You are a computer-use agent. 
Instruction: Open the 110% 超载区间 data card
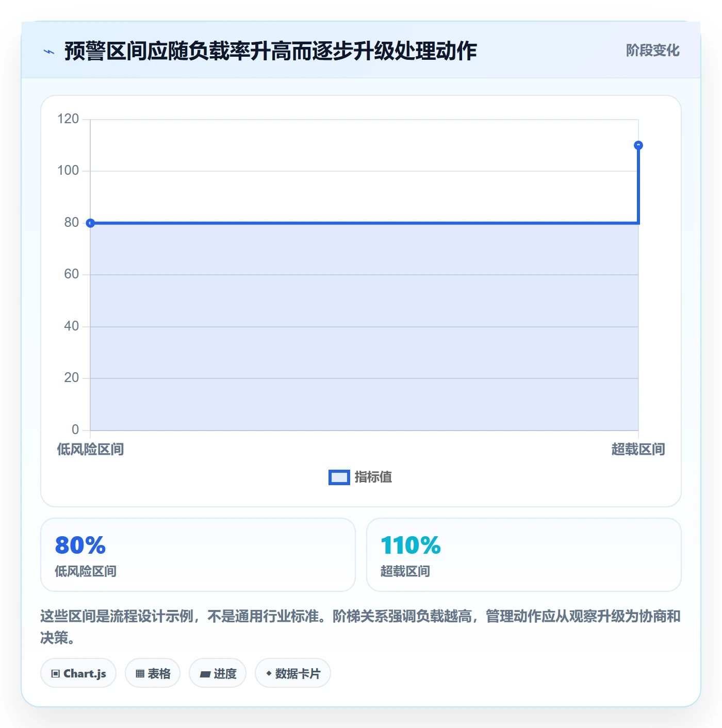tap(524, 555)
